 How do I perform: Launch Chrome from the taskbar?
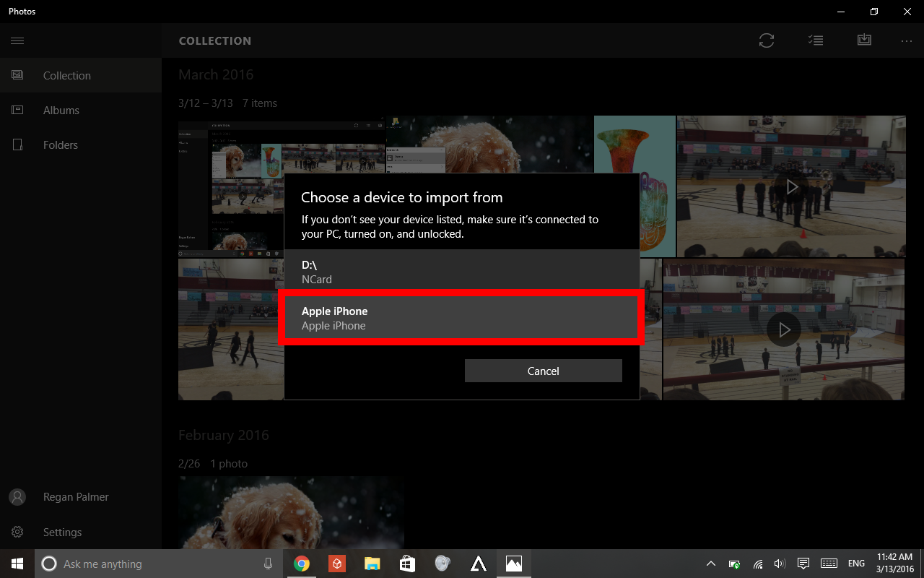pyautogui.click(x=302, y=564)
